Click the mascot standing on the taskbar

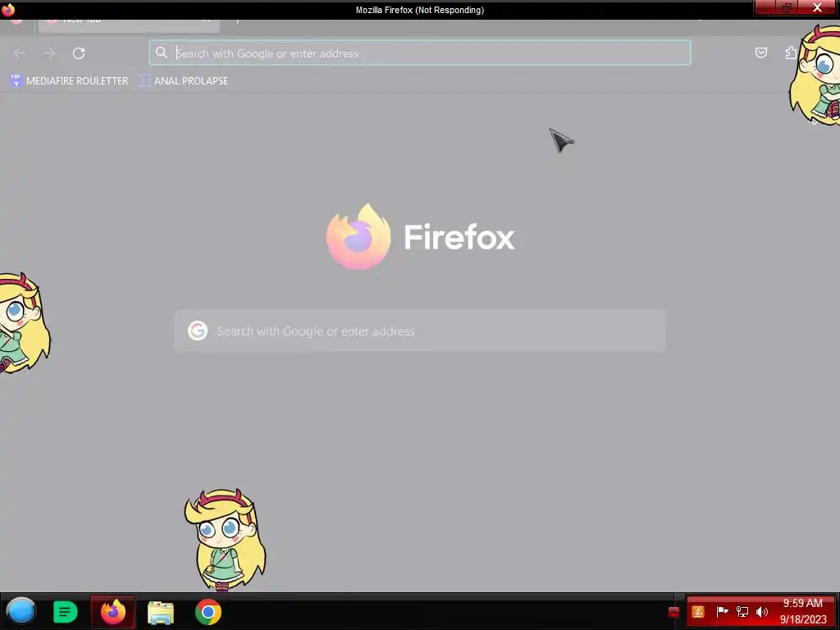[226, 541]
